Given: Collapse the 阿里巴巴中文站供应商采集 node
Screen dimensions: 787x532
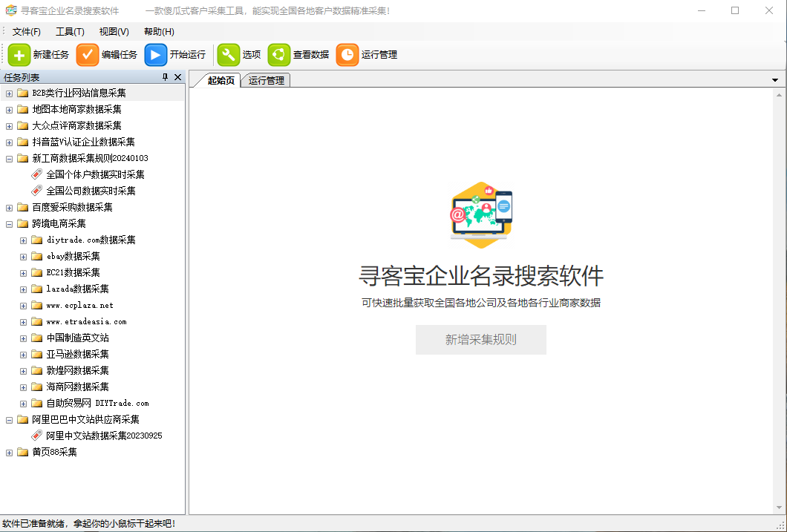Looking at the screenshot, I should pos(9,420).
